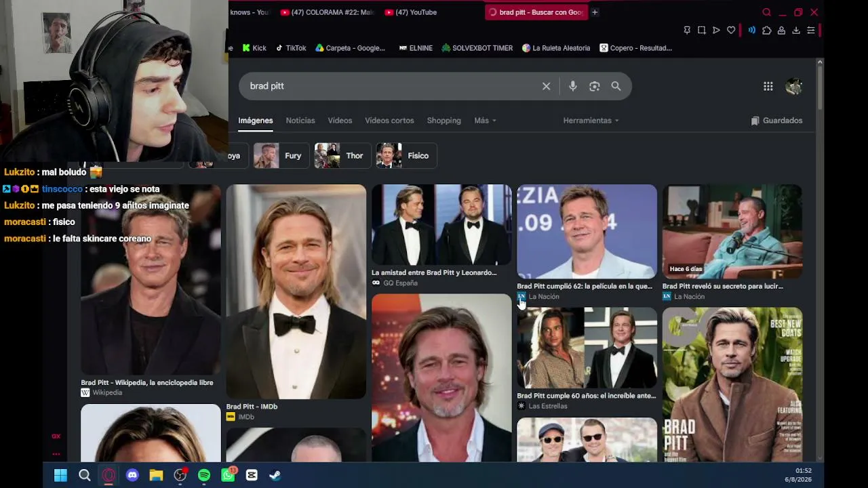Open the Google apps grid
Screen dimensions: 868x488
768,86
